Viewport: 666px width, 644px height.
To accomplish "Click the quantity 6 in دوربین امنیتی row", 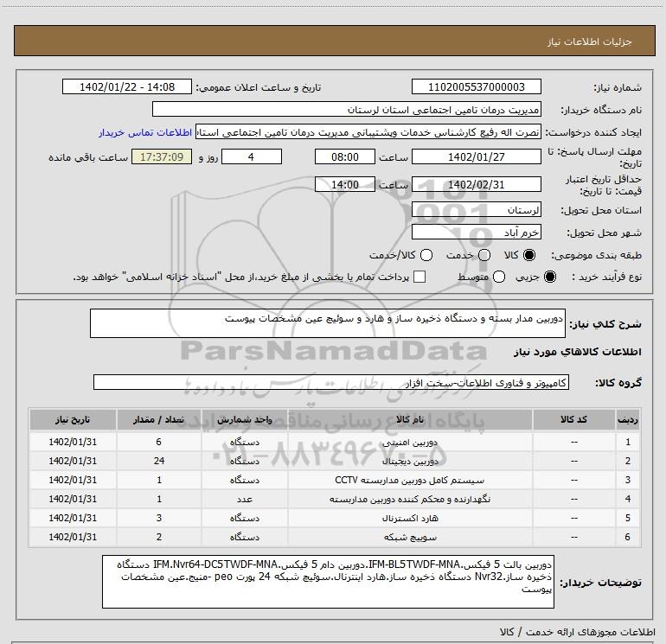I will [159, 442].
